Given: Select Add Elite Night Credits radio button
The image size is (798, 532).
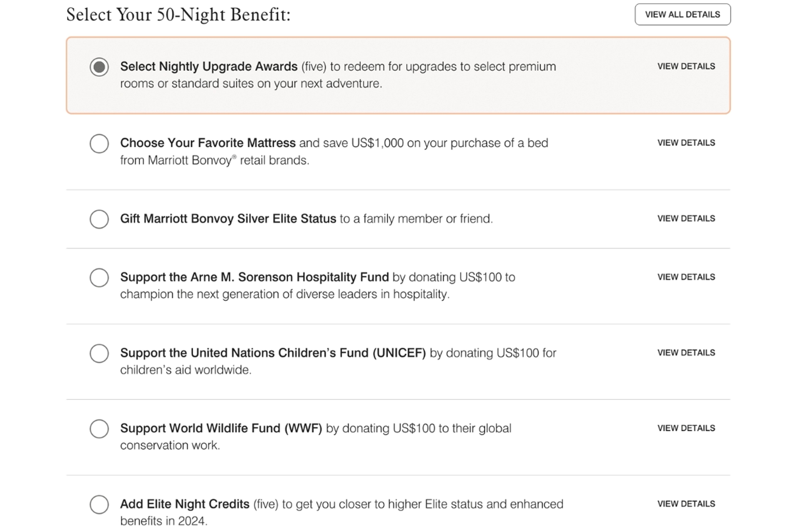Looking at the screenshot, I should click(99, 505).
